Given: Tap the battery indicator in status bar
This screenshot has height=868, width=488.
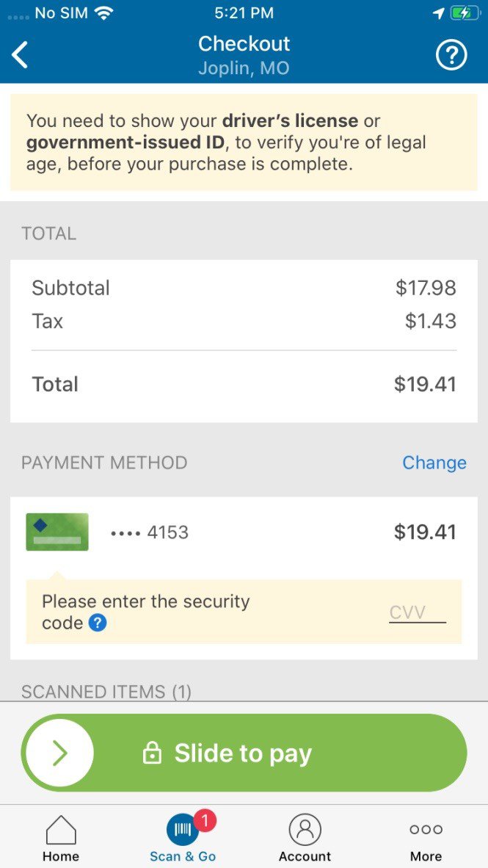Looking at the screenshot, I should (x=465, y=12).
